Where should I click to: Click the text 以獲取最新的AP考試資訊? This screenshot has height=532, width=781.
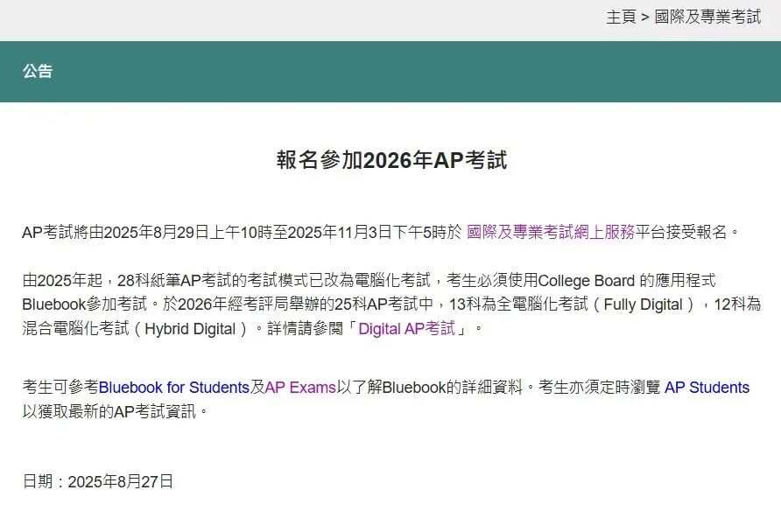[x=109, y=411]
